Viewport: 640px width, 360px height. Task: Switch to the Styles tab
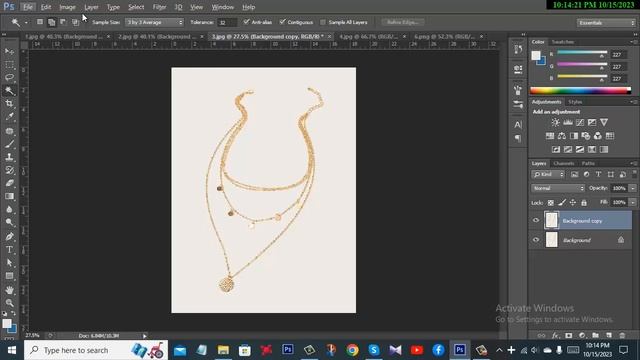pyautogui.click(x=575, y=102)
